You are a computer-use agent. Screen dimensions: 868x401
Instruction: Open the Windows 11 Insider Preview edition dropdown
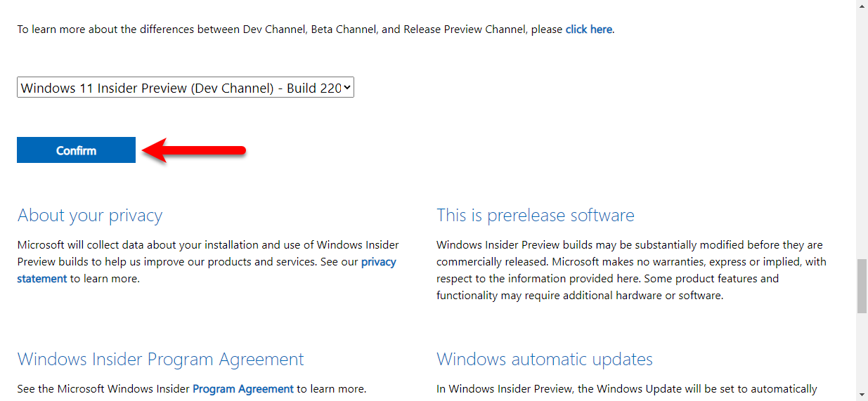click(186, 88)
